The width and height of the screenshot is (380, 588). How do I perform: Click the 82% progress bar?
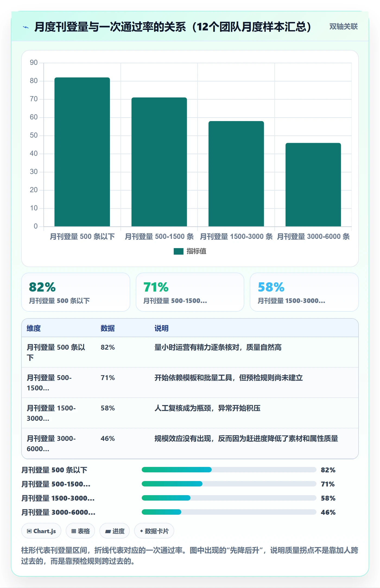point(229,470)
